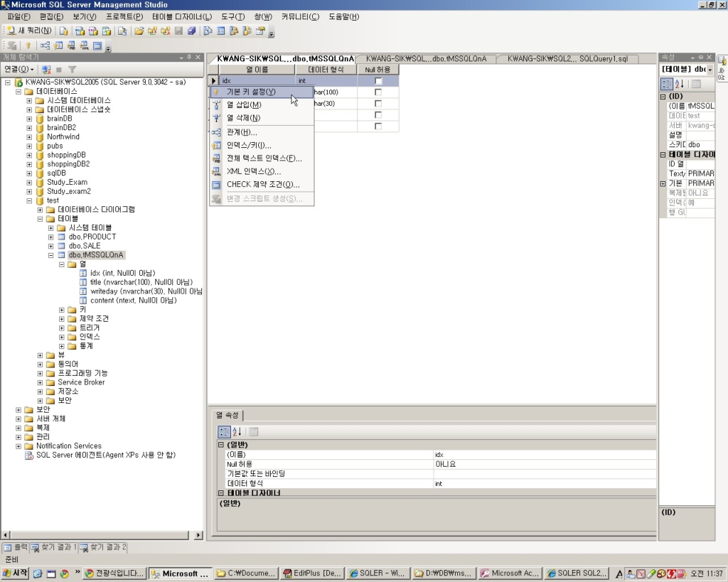This screenshot has width=728, height=582.
Task: Click the Categorized view icon in 속성 panel
Action: pos(666,84)
